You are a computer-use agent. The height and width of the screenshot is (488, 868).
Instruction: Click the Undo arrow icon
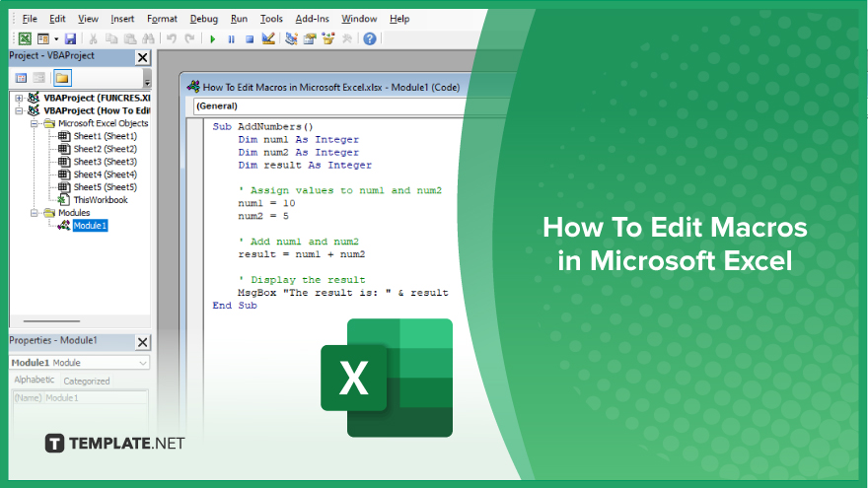(172, 38)
